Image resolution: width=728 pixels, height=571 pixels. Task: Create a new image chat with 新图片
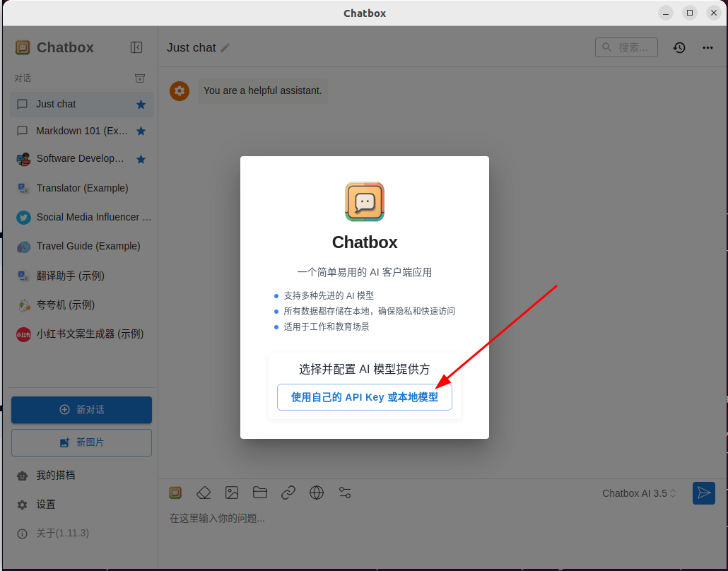pos(82,442)
